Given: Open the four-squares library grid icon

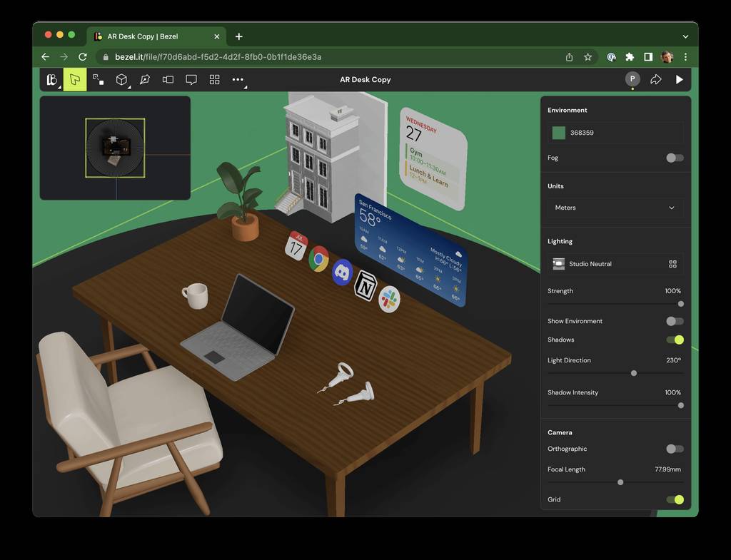Looking at the screenshot, I should [214, 80].
